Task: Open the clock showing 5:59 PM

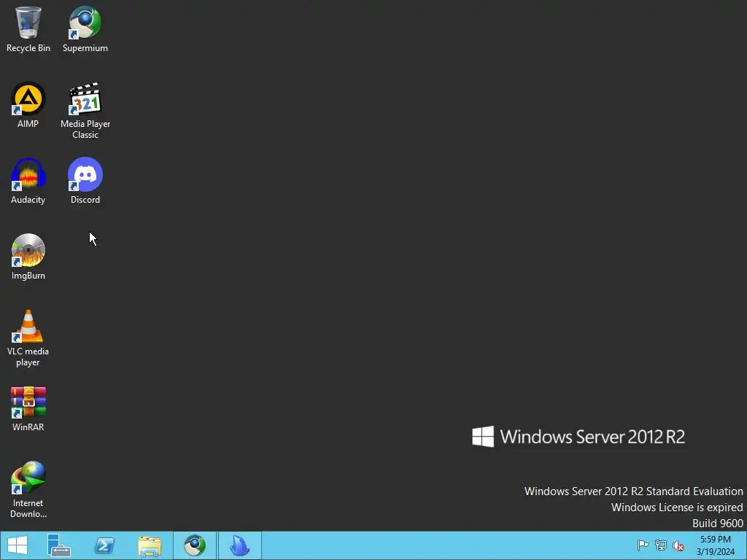Action: tap(715, 545)
